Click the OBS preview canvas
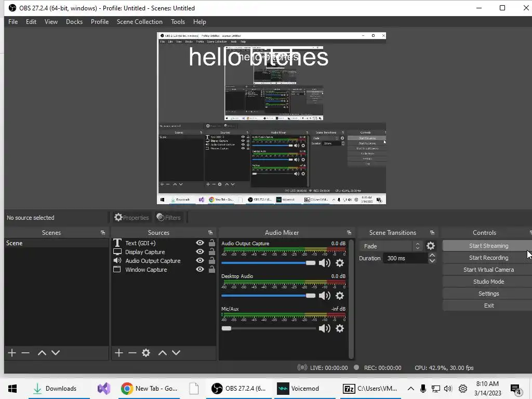This screenshot has width=532, height=399. click(x=271, y=118)
